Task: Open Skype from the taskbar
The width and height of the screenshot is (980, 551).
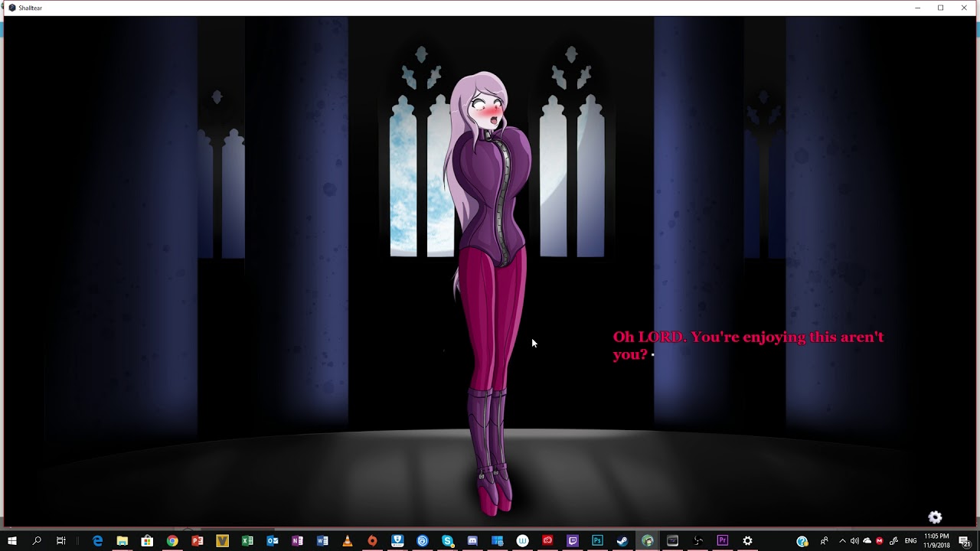Action: tap(447, 541)
